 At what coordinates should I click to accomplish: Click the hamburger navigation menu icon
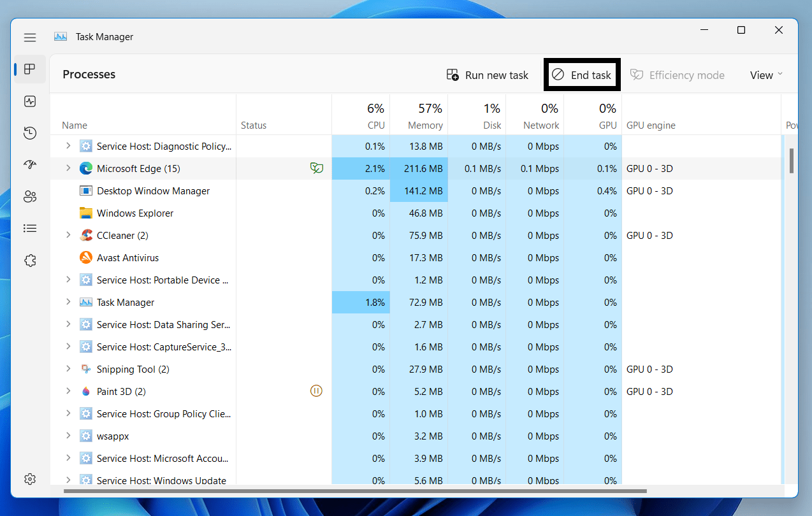click(30, 38)
